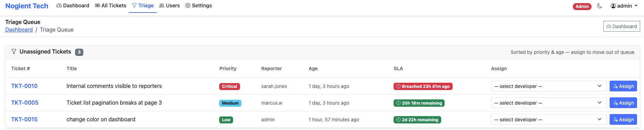The width and height of the screenshot is (644, 130).
Task: Toggle dark mode moon icon
Action: [x=600, y=6]
